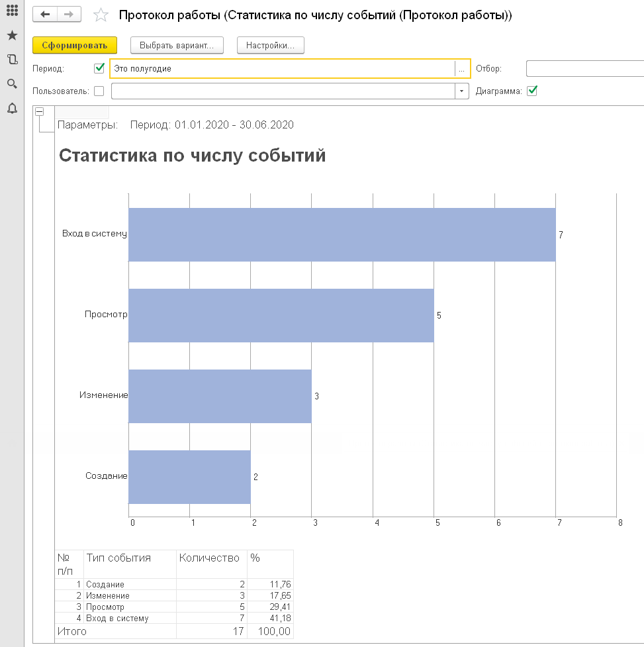The image size is (644, 647).
Task: Go forward with right arrow
Action: pyautogui.click(x=69, y=15)
